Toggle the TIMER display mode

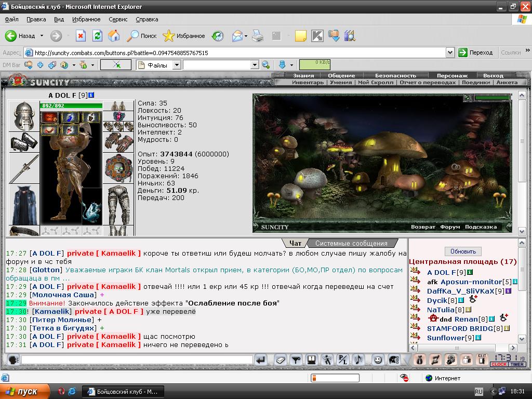click(517, 364)
